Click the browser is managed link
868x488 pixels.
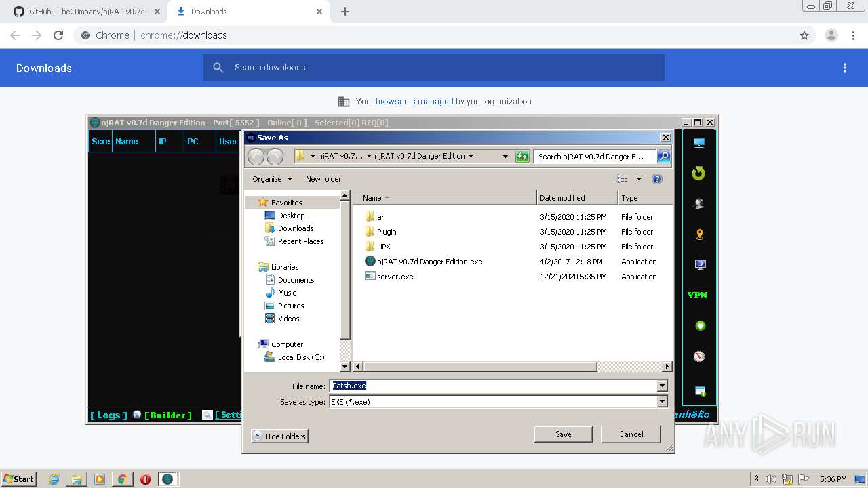(x=414, y=102)
